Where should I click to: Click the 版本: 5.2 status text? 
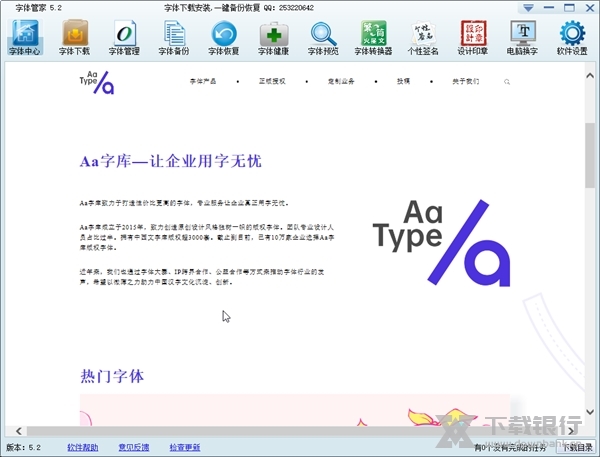[x=23, y=447]
